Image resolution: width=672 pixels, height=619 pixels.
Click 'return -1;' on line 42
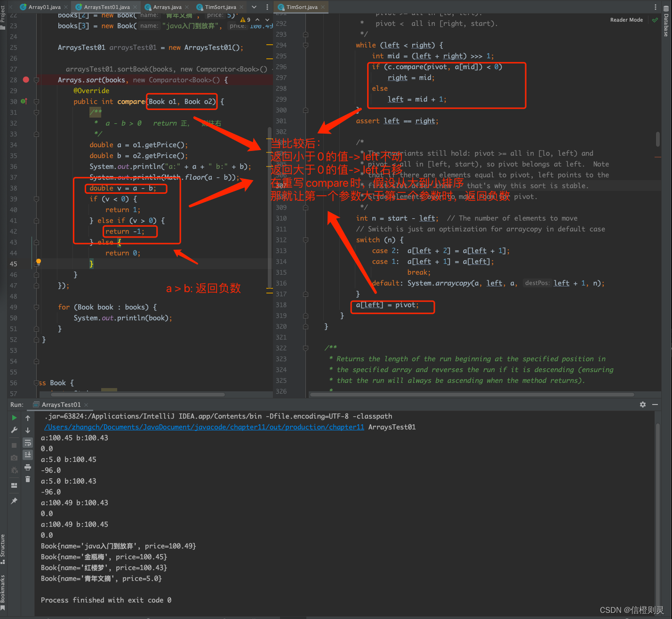[x=125, y=231]
